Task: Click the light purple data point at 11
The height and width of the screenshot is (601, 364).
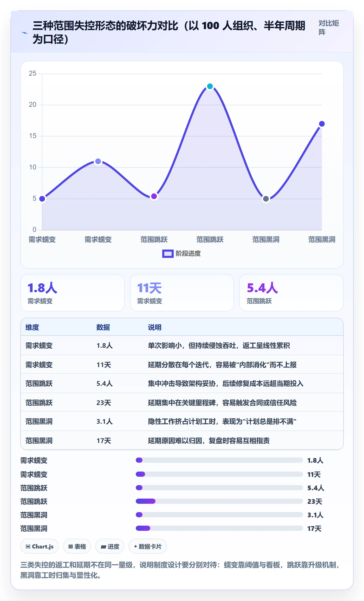Action: tap(98, 161)
